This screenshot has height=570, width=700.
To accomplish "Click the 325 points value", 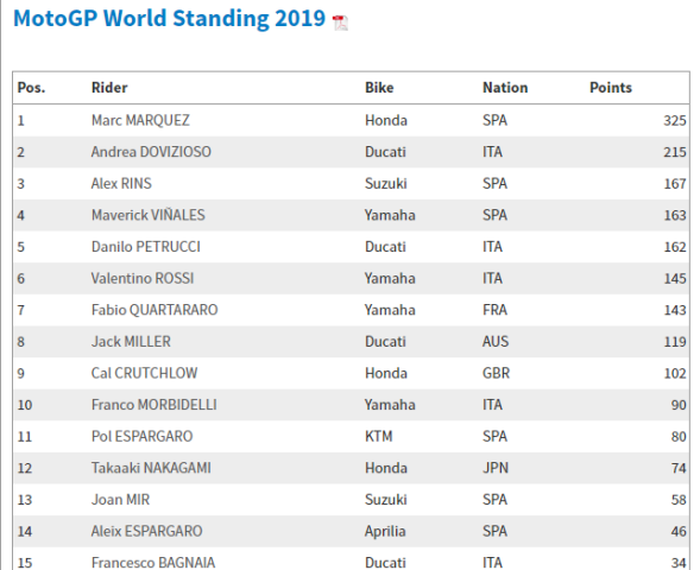I will click(x=675, y=121).
